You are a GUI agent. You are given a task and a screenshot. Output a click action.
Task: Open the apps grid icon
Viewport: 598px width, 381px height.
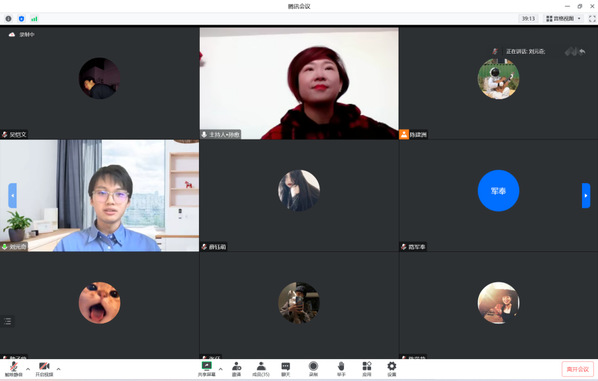pos(367,369)
